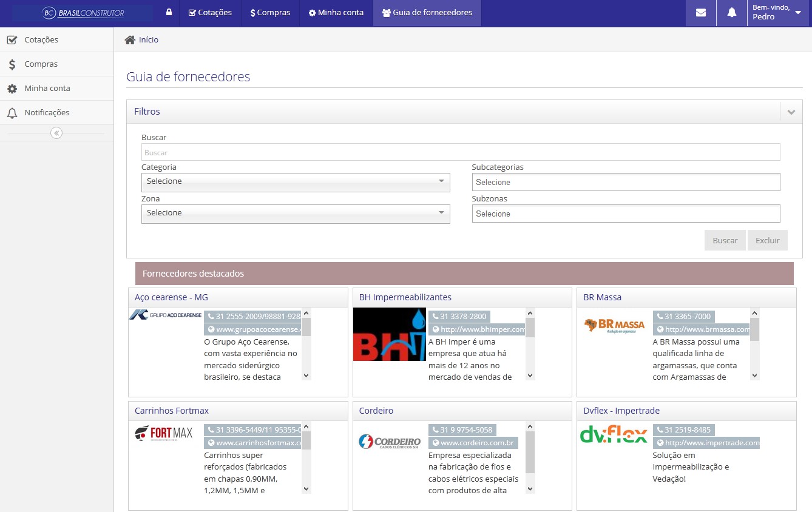Click Notificações bell icon in sidebar
This screenshot has width=812, height=512.
[12, 113]
